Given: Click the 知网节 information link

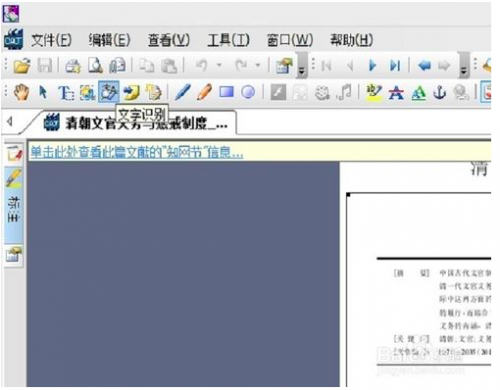Looking at the screenshot, I should pyautogui.click(x=137, y=152).
